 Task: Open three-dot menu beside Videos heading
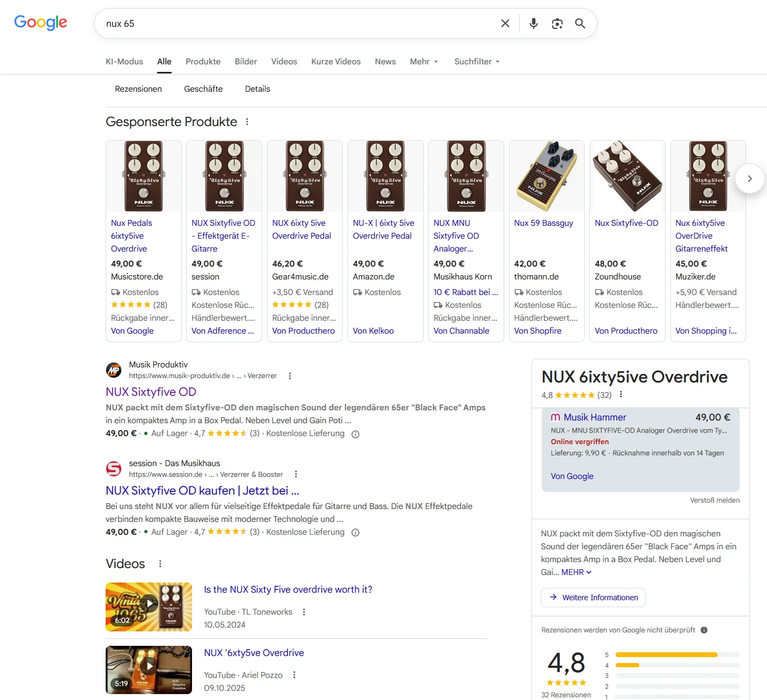[x=160, y=564]
